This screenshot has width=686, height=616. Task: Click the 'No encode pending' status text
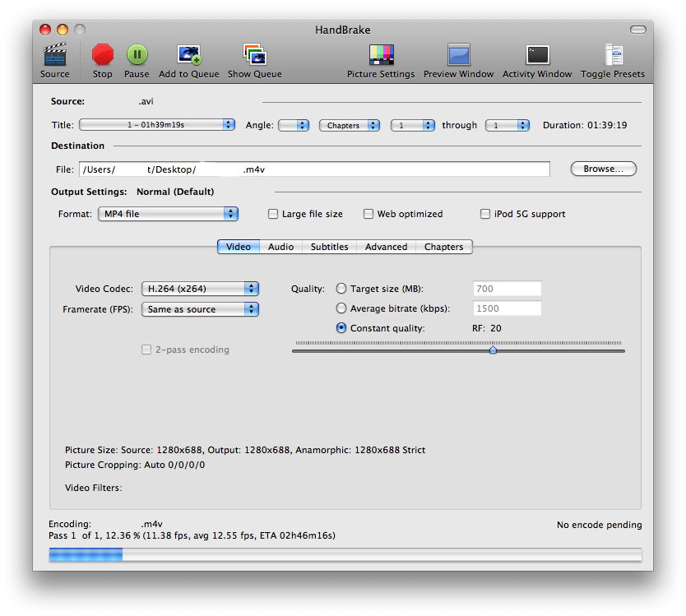click(x=600, y=525)
